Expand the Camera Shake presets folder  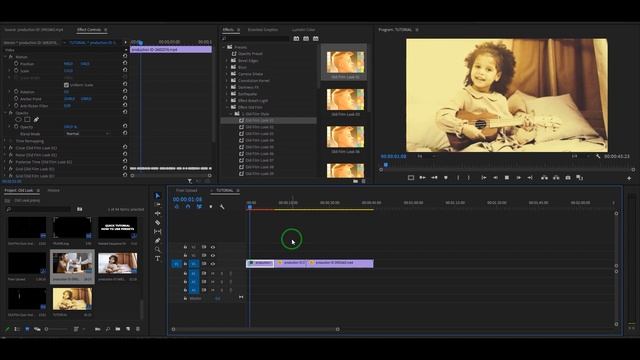tap(227, 74)
